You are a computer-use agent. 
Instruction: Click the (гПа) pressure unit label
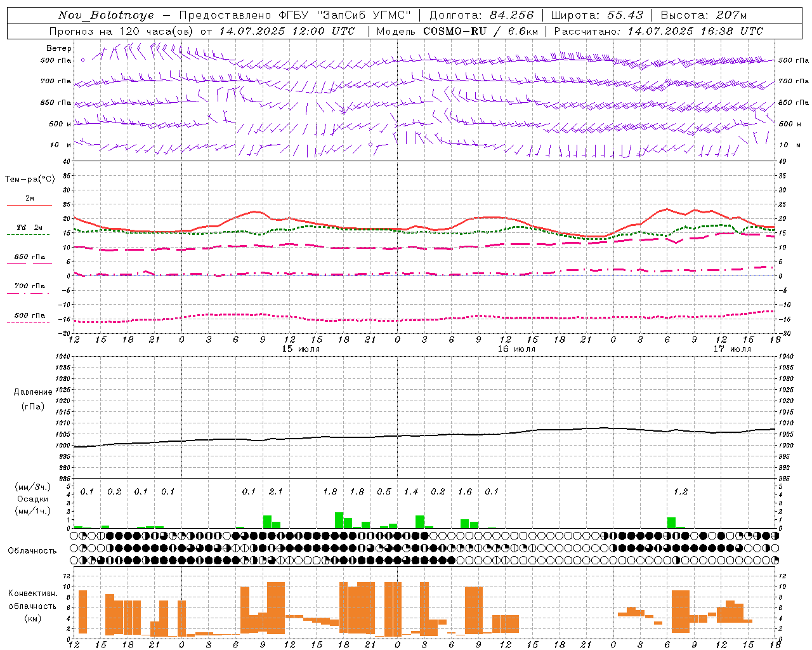pos(33,407)
